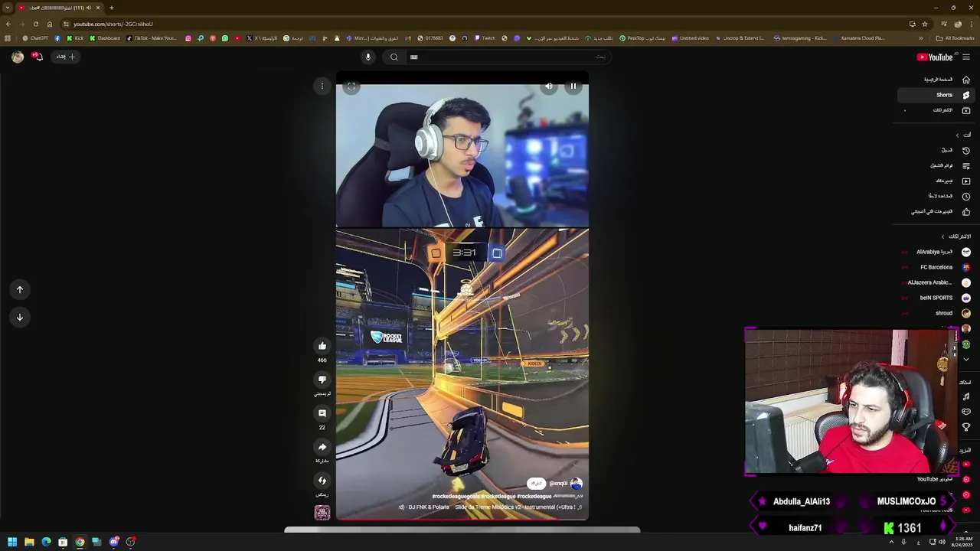Open the sound thumbnail below the remix button
980x551 pixels.
[322, 513]
